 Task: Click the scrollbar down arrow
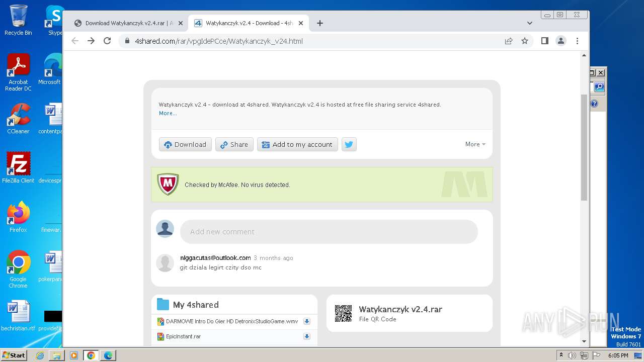(584, 341)
